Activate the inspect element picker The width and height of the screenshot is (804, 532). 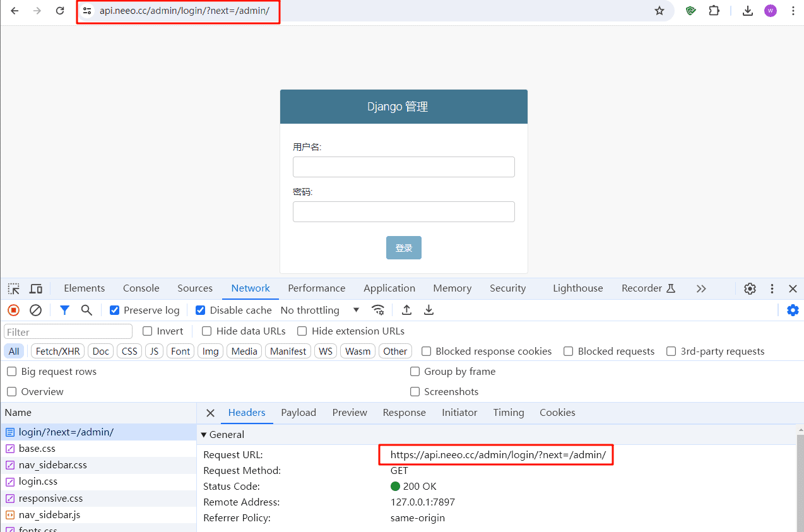14,288
